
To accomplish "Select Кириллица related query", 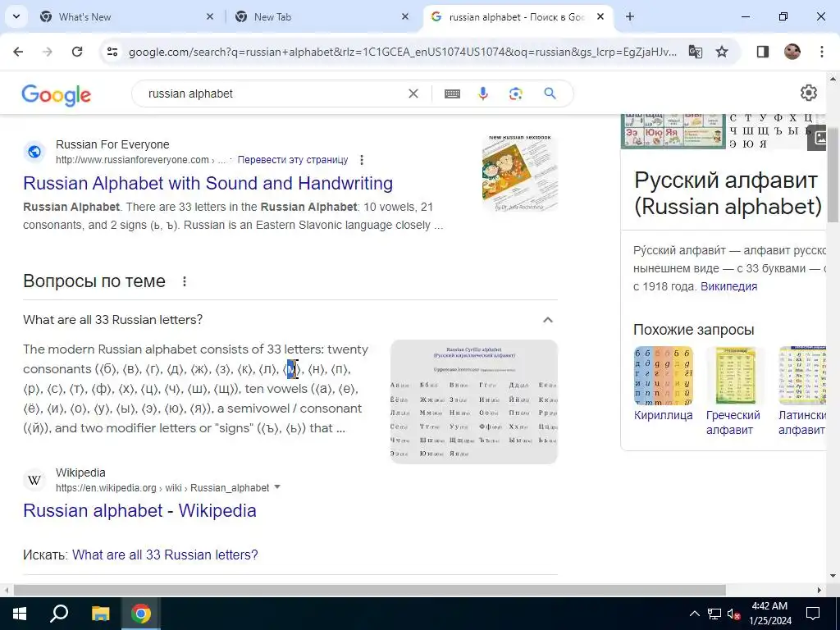I will coord(663,415).
